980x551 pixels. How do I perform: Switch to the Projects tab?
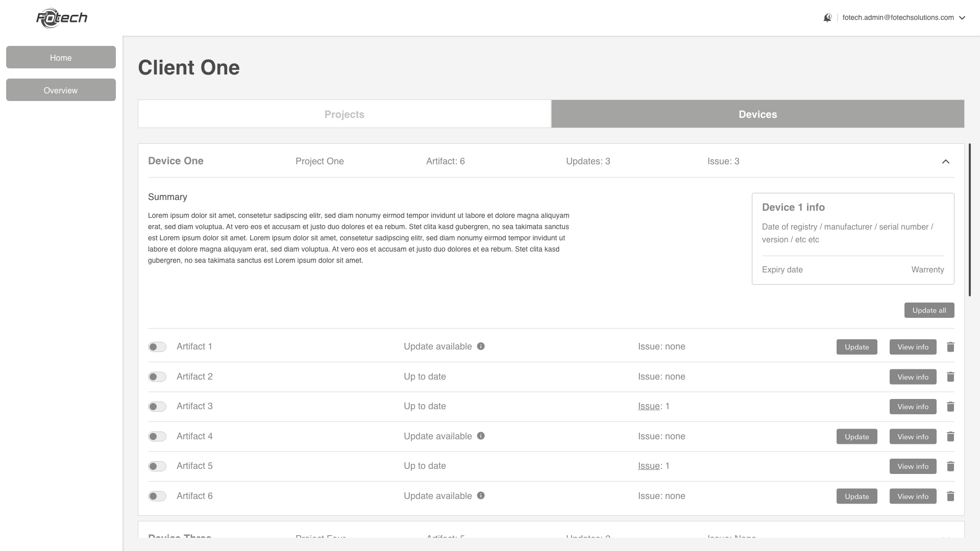(345, 114)
